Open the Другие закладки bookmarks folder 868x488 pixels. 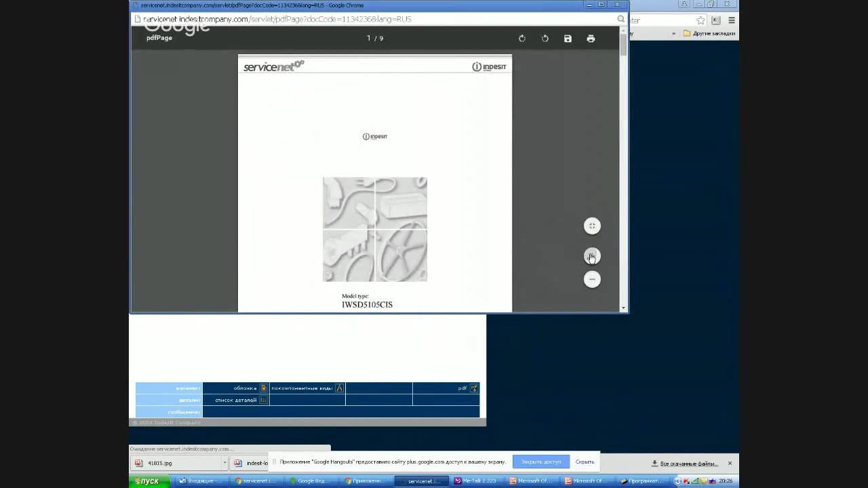(709, 33)
